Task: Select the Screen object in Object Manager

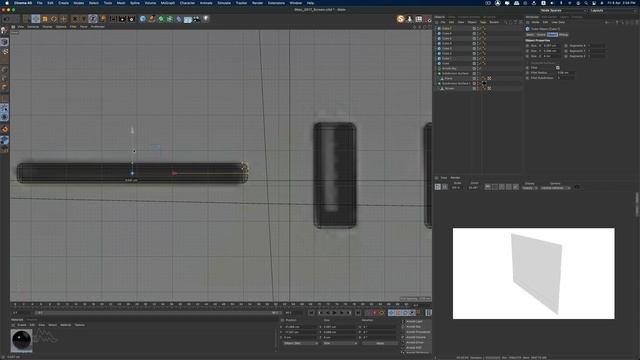Action: click(x=449, y=88)
